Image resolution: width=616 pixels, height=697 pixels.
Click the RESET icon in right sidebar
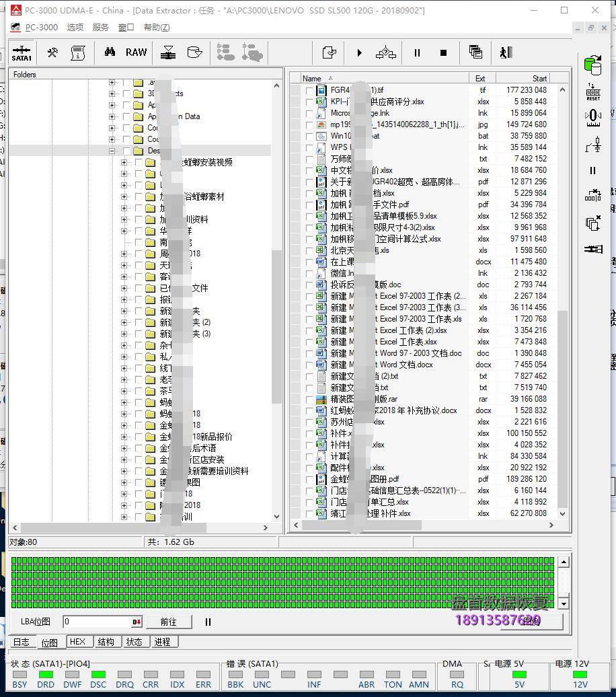tap(592, 92)
